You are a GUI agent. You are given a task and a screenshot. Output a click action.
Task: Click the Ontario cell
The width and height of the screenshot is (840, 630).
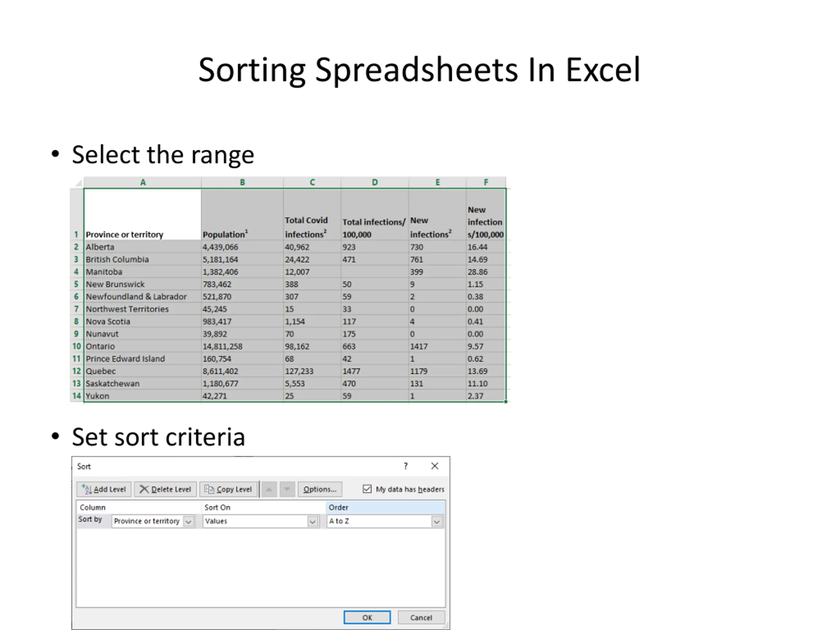143,346
